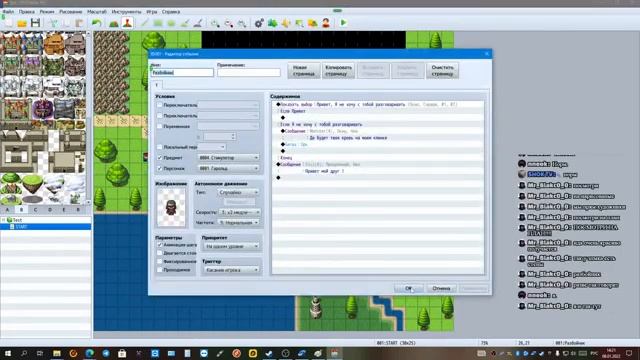Uncheck the Предмет condition checkbox
The height and width of the screenshot is (360, 640).
pyautogui.click(x=160, y=158)
